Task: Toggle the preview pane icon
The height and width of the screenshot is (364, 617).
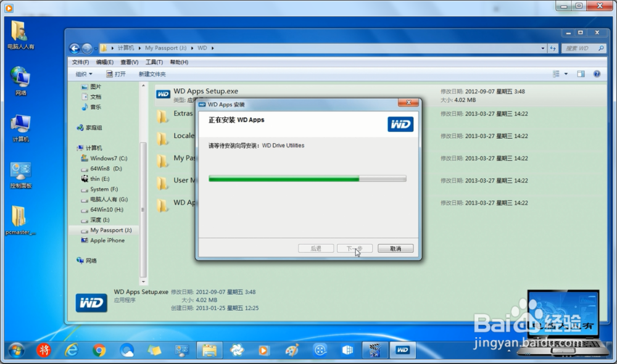Action: pos(581,74)
